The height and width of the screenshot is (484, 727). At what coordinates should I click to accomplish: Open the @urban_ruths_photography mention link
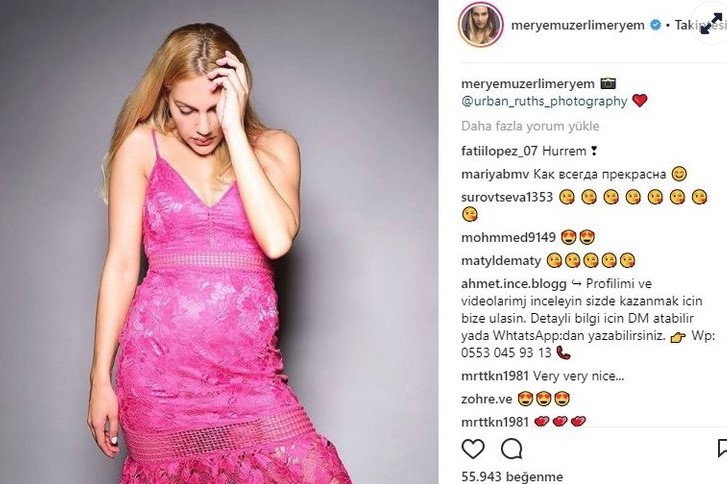[544, 101]
